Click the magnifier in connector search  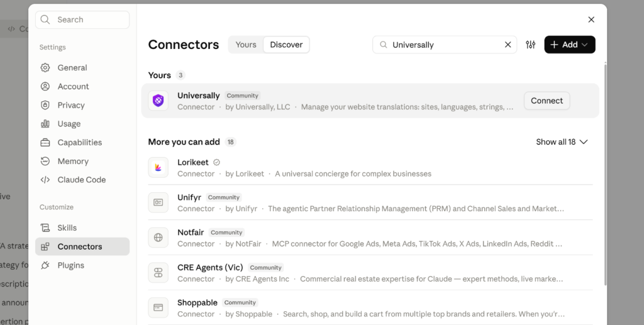point(383,45)
